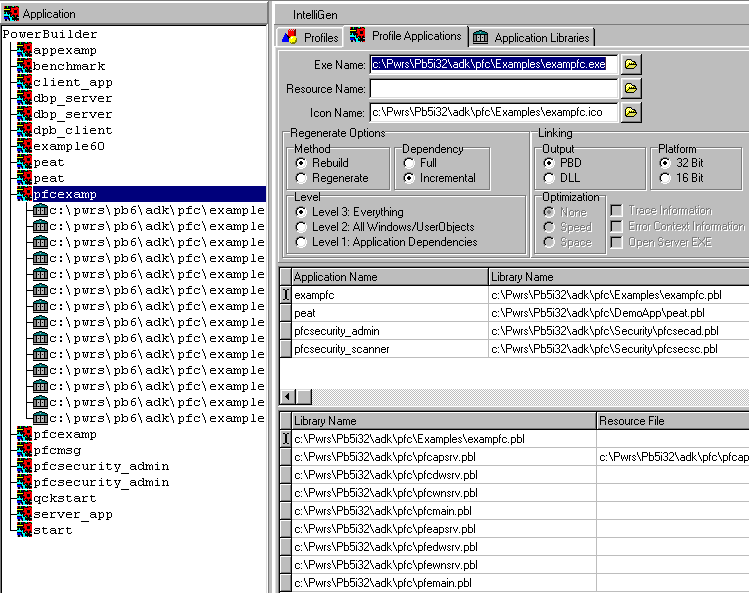
Task: Select the peat application name cell
Action: (x=390, y=313)
